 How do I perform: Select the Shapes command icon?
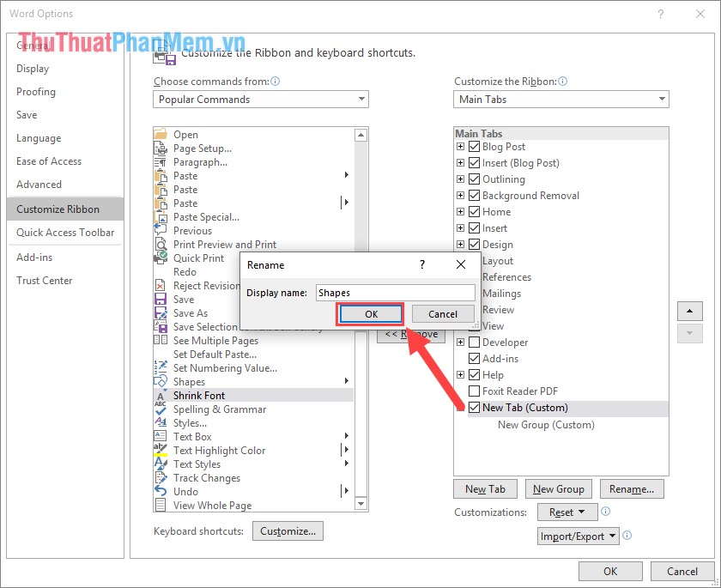[x=161, y=382]
